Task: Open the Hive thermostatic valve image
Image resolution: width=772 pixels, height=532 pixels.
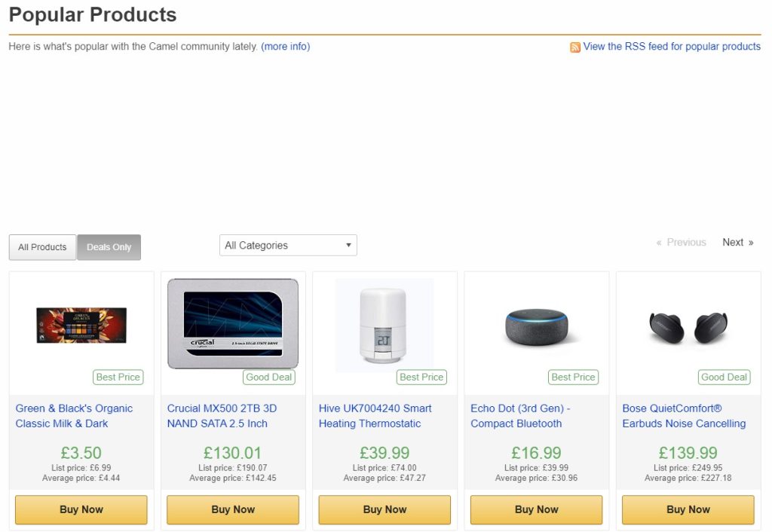Action: click(x=384, y=324)
